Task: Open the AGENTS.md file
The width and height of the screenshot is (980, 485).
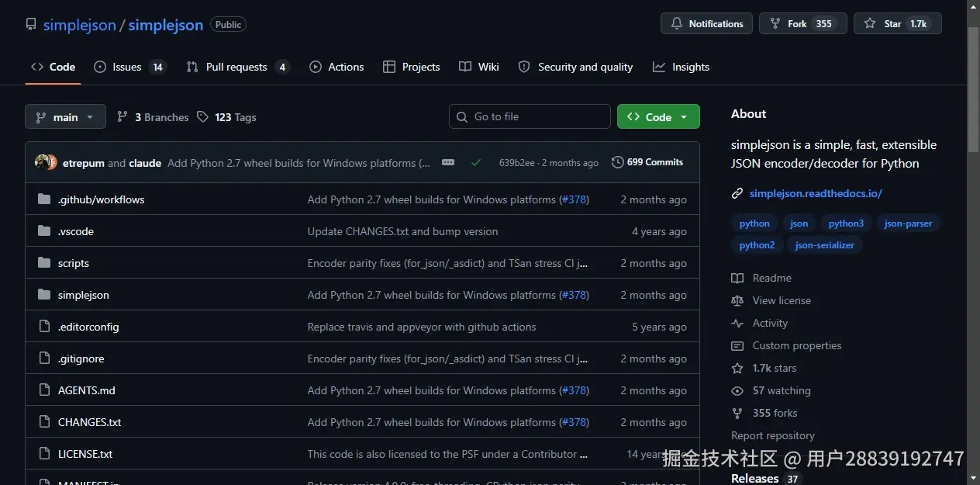Action: pos(87,390)
